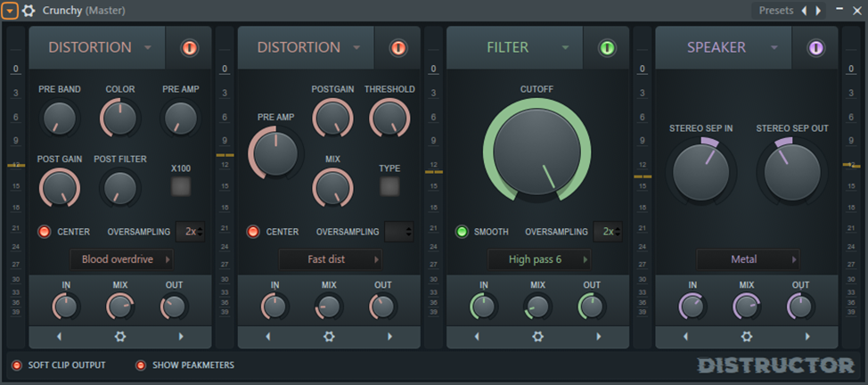Click the POSTGAIN knob in Fast dist module
The image size is (868, 385).
(332, 118)
